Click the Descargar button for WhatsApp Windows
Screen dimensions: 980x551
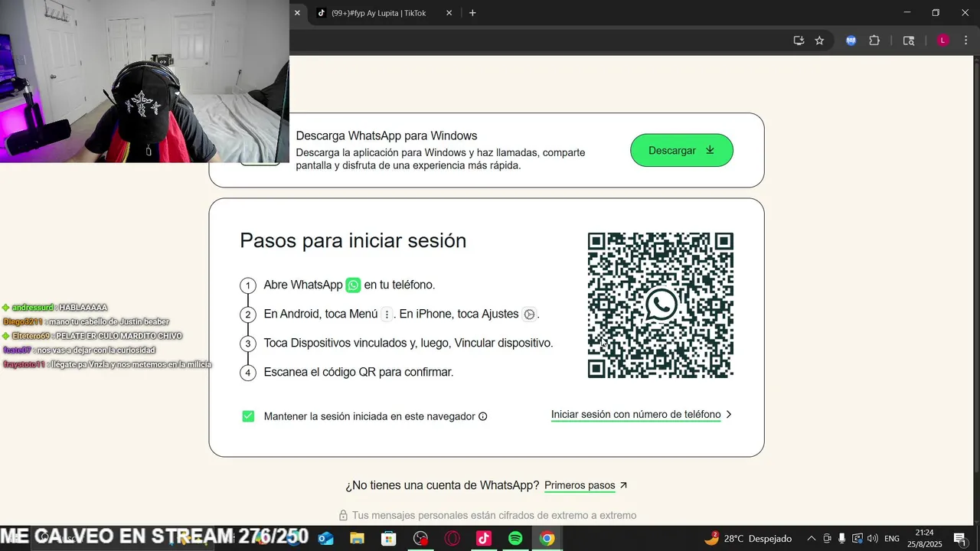click(681, 150)
